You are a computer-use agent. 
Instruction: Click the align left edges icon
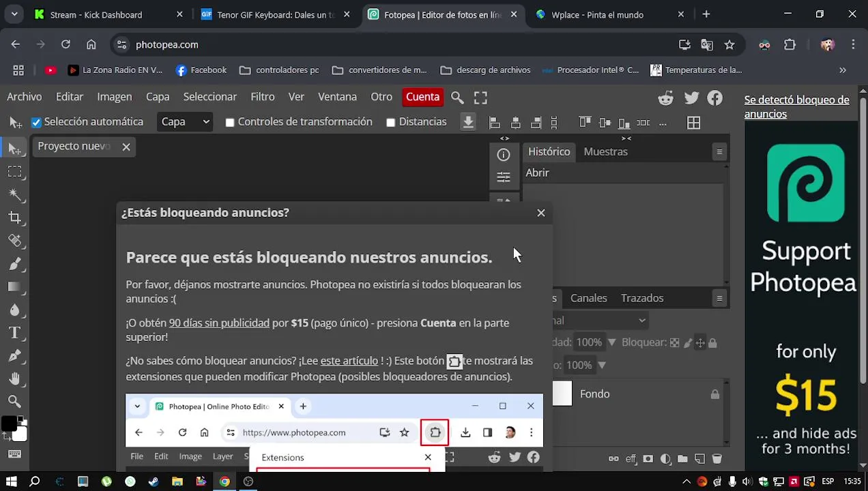495,123
